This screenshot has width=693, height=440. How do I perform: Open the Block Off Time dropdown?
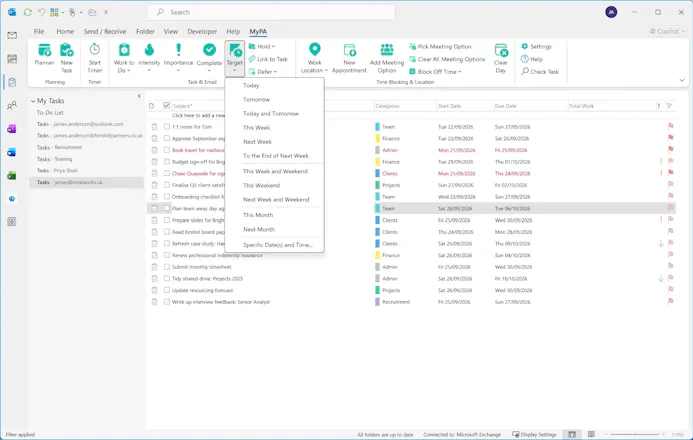(435, 72)
